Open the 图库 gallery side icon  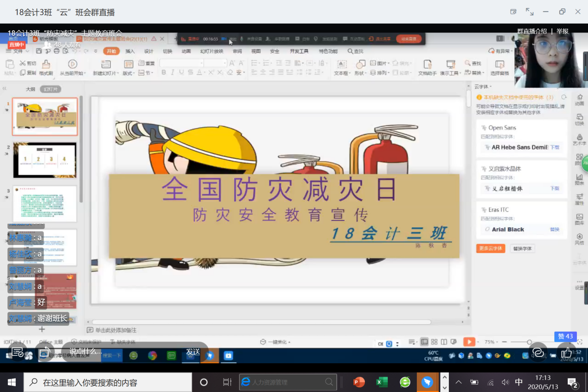coord(579,219)
